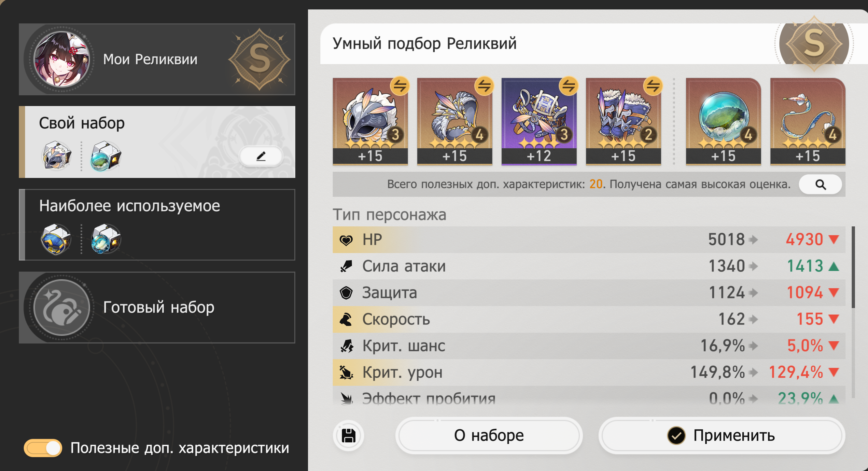Open the Мои Реликвии tab
Image resolution: width=868 pixels, height=471 pixels.
[157, 59]
